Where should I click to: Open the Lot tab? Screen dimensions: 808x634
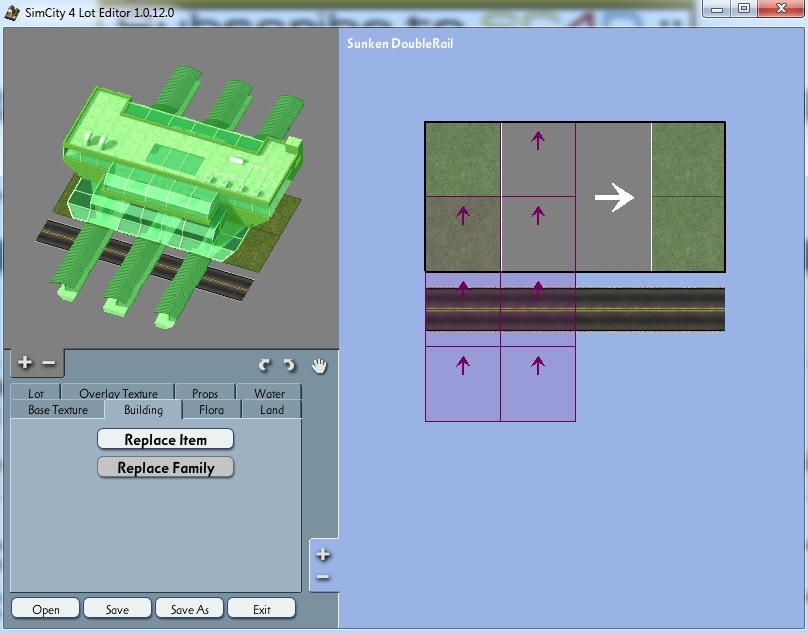click(x=36, y=393)
